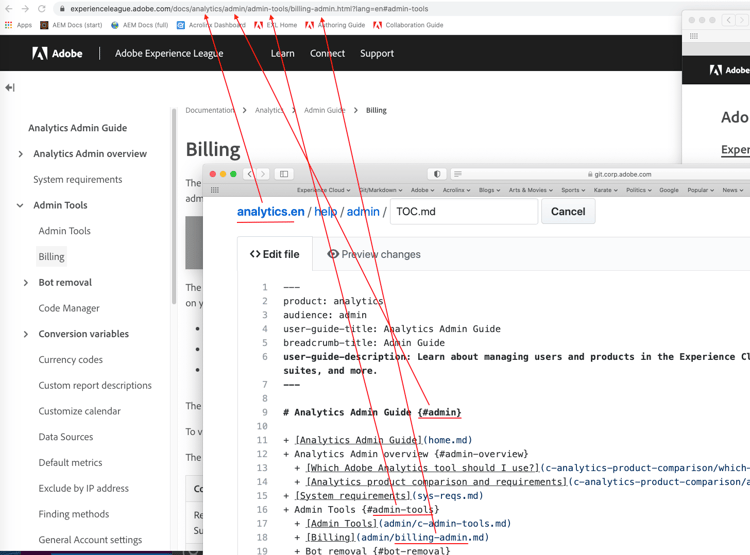The height and width of the screenshot is (555, 750).
Task: Open the Adobe bookmarks dropdown in Safari
Action: [x=422, y=190]
